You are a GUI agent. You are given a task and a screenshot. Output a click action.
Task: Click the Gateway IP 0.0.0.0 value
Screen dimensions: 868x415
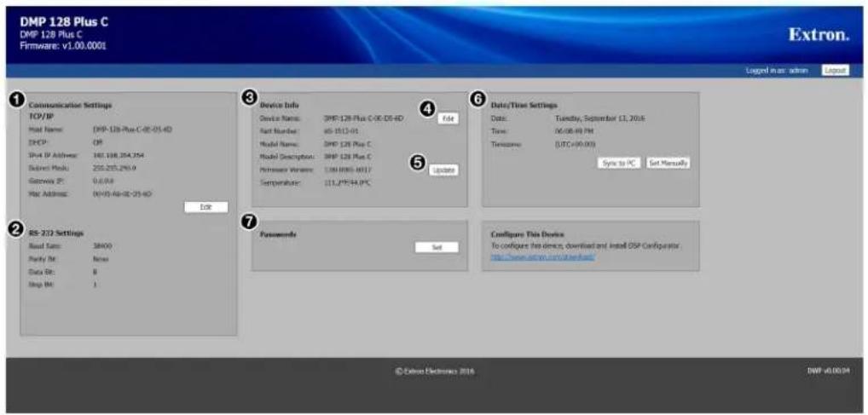tap(103, 181)
